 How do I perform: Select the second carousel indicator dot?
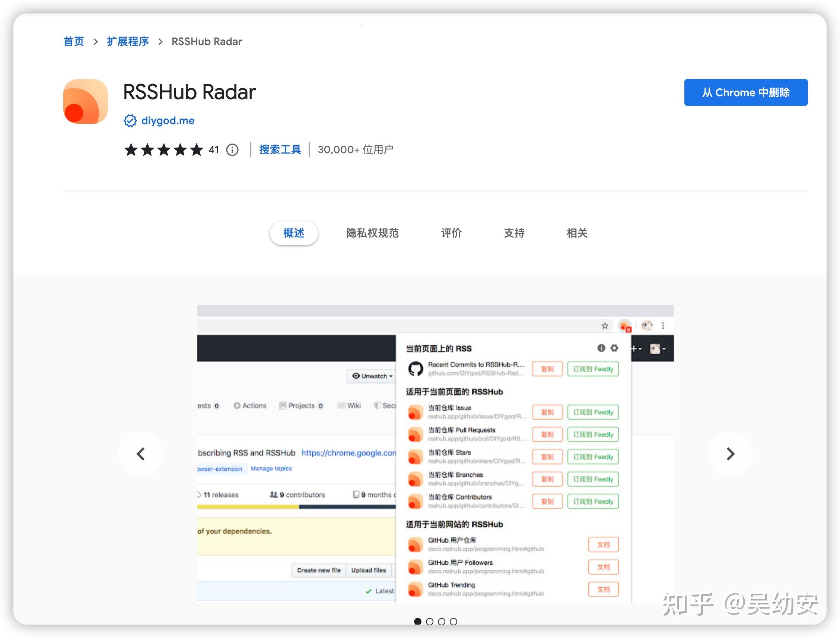point(430,621)
